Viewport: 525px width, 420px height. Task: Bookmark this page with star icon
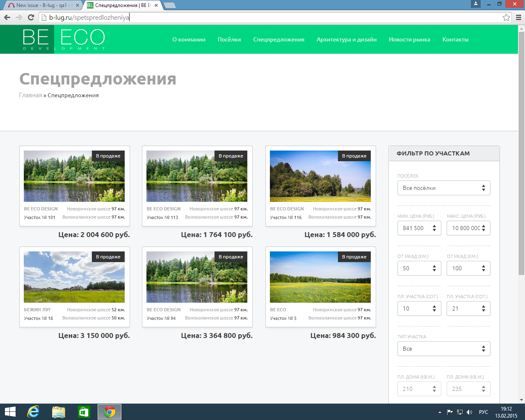(x=506, y=17)
